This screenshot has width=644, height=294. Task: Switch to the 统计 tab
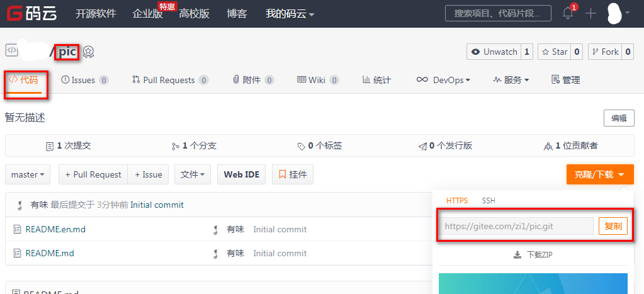point(376,80)
